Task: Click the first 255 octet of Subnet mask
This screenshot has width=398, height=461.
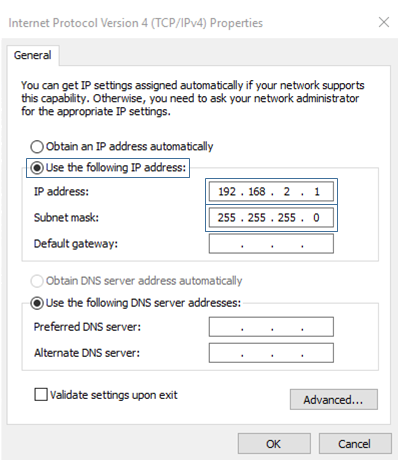Action: [x=227, y=218]
